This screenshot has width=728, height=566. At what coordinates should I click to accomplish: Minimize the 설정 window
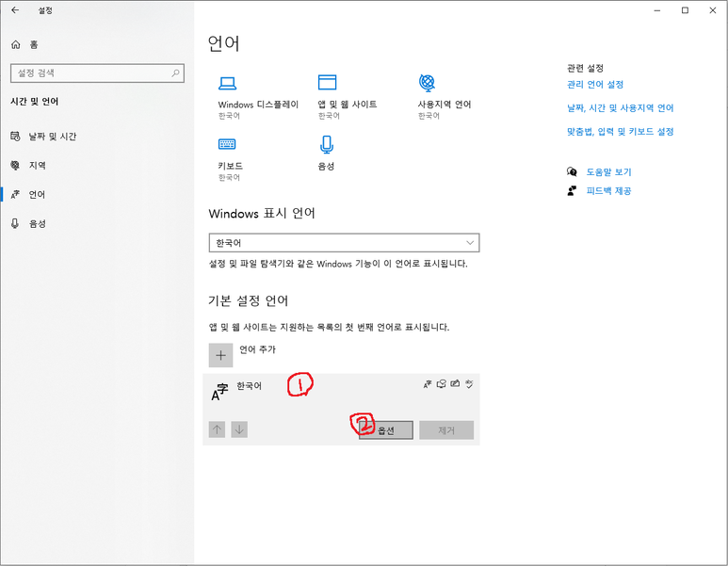[657, 10]
